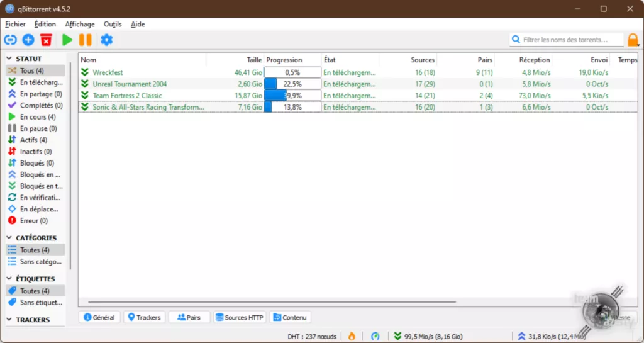Select the En cours (4) filter
This screenshot has height=343, width=644.
click(x=35, y=116)
